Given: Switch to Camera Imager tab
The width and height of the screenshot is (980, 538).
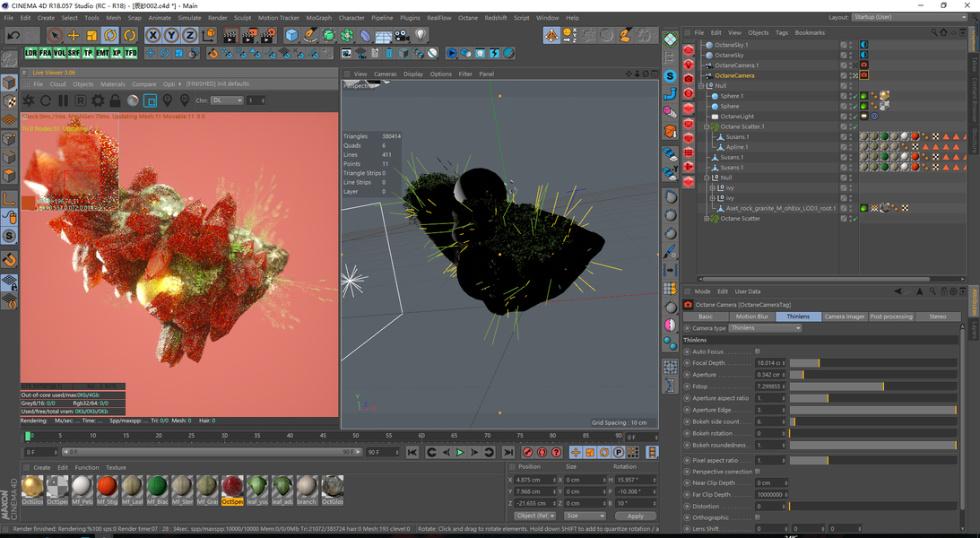Looking at the screenshot, I should [x=845, y=317].
